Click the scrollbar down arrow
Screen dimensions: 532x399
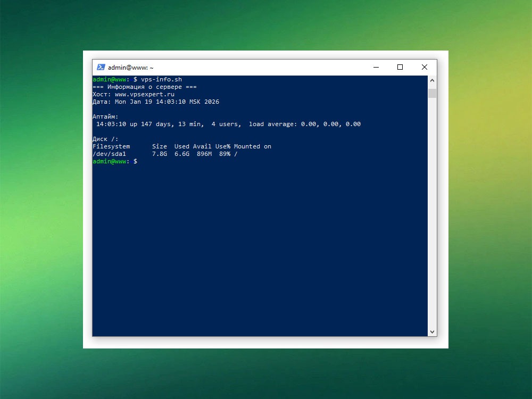click(x=431, y=331)
